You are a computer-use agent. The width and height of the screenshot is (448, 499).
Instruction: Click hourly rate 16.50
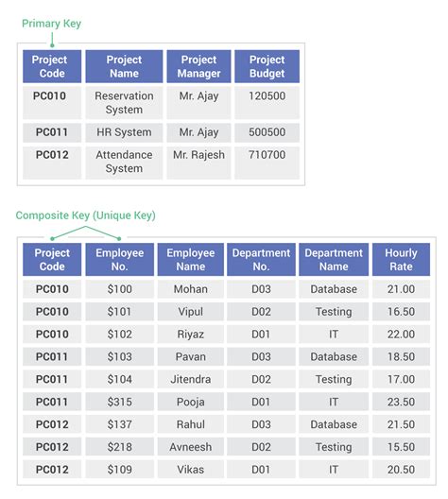[401, 312]
